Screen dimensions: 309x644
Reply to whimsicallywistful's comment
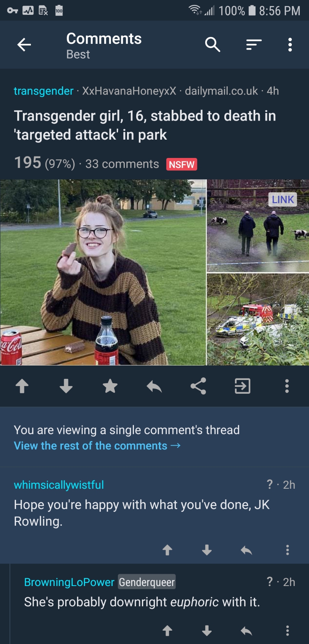246,550
